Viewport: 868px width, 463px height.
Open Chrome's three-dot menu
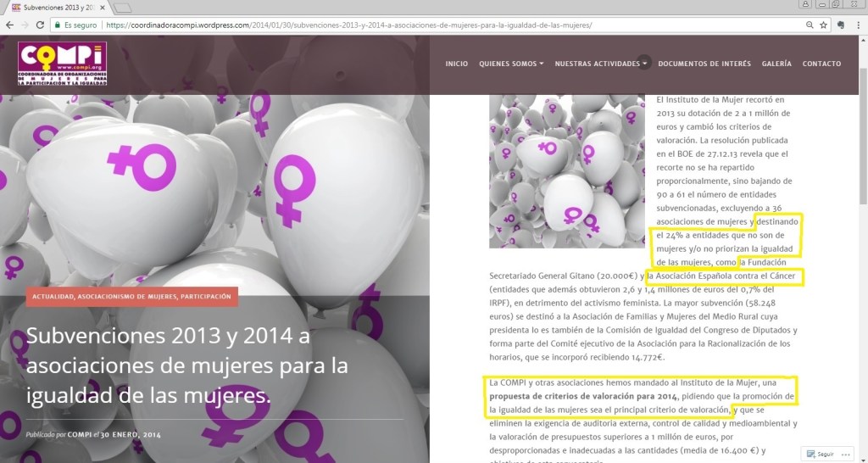tap(858, 25)
